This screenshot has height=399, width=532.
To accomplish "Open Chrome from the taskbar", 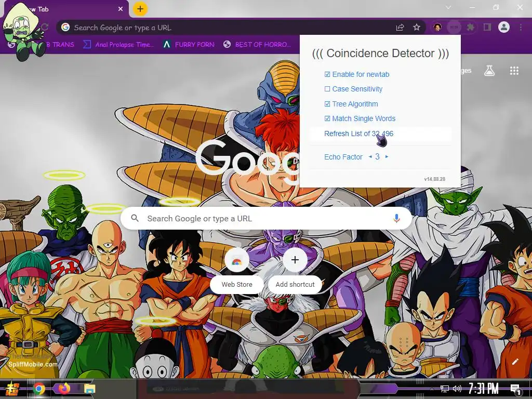I will click(x=39, y=389).
